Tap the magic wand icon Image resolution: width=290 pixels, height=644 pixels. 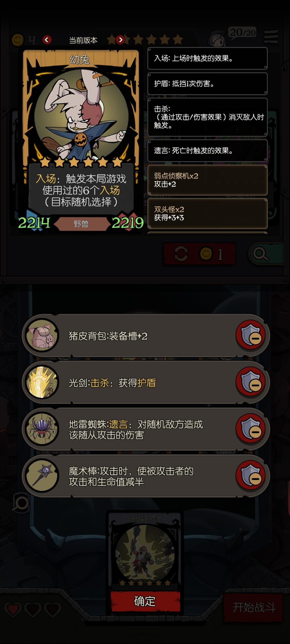click(42, 475)
